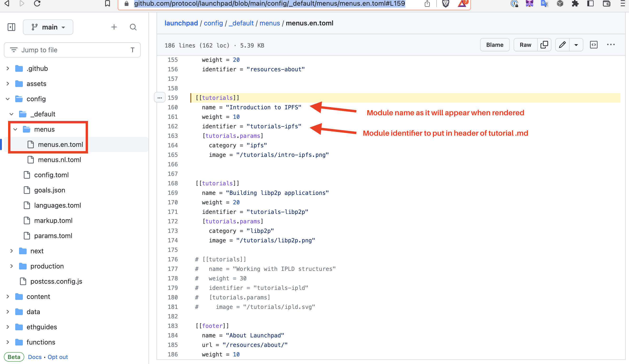Viewport: 629px width, 364px height.
Task: Open the share icon in address bar
Action: [x=427, y=3]
